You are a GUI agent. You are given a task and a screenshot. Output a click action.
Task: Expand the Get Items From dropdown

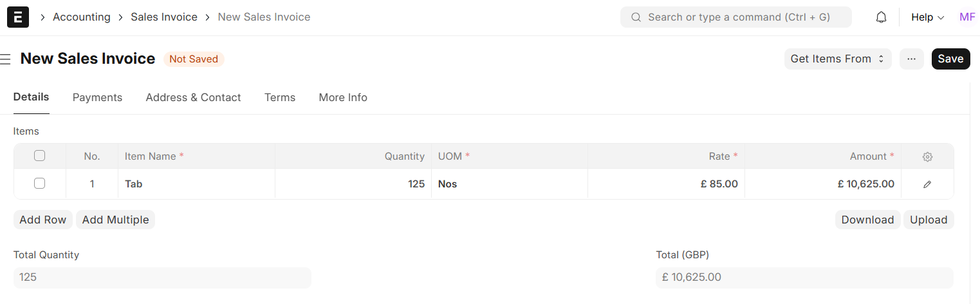(x=837, y=59)
